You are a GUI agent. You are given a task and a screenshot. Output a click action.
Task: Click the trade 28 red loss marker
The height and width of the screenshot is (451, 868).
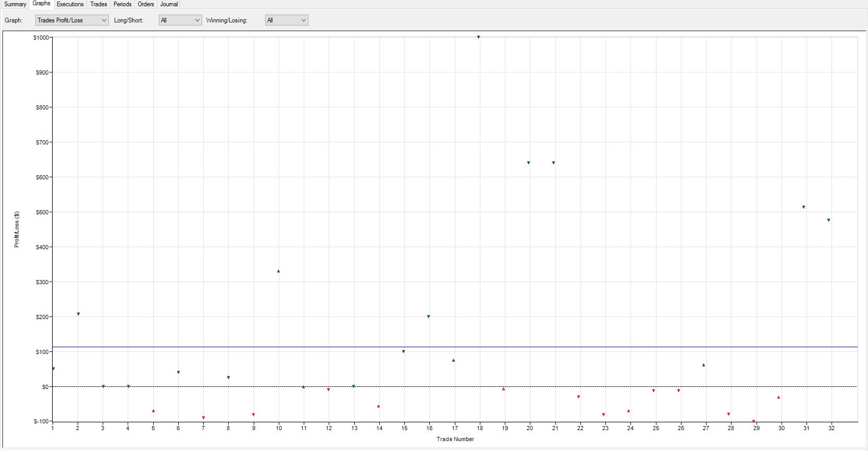click(x=729, y=414)
